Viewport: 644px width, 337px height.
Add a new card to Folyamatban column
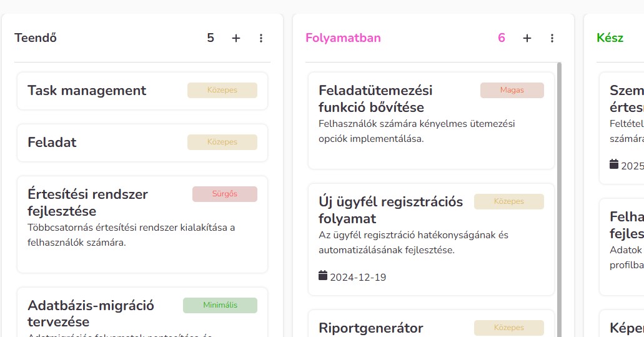click(527, 38)
